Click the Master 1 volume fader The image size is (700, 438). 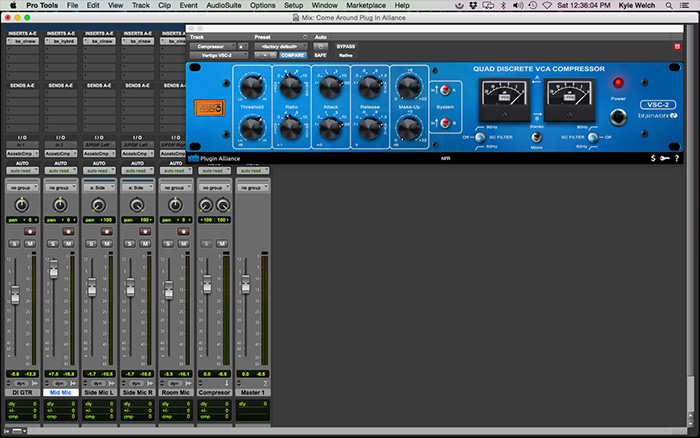(245, 284)
